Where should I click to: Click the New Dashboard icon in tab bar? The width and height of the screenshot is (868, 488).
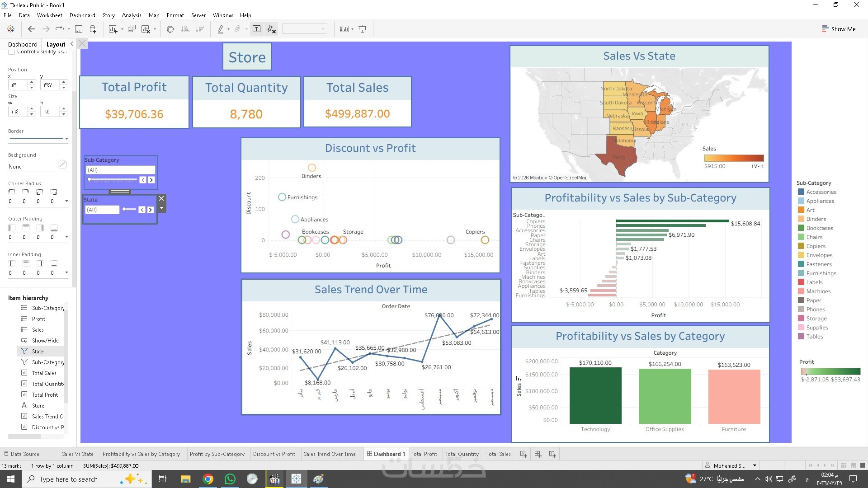(538, 454)
